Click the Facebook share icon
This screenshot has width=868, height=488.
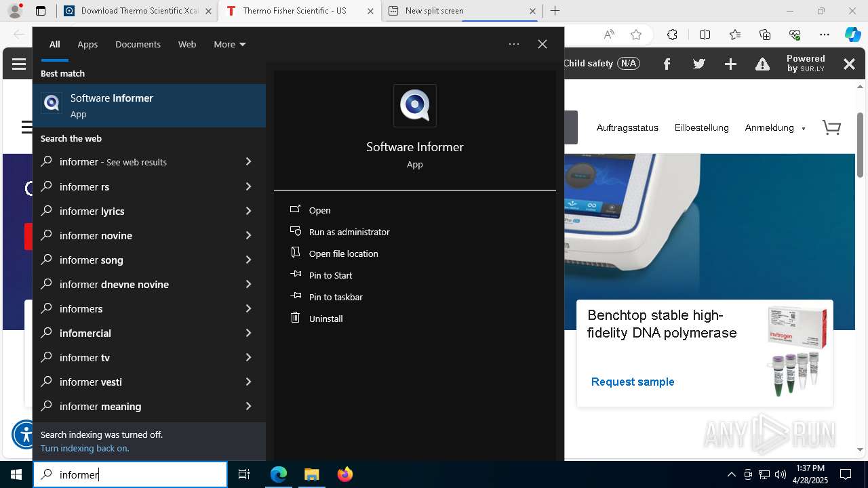667,64
